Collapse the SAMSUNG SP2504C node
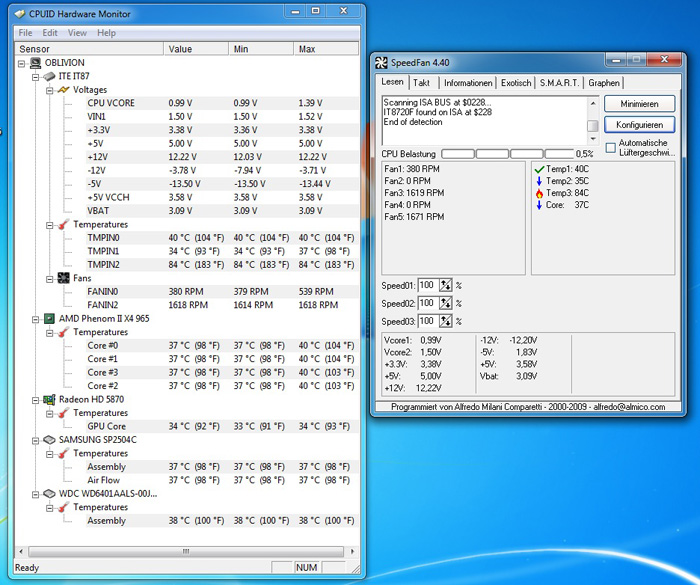The height and width of the screenshot is (585, 700). tap(36, 441)
